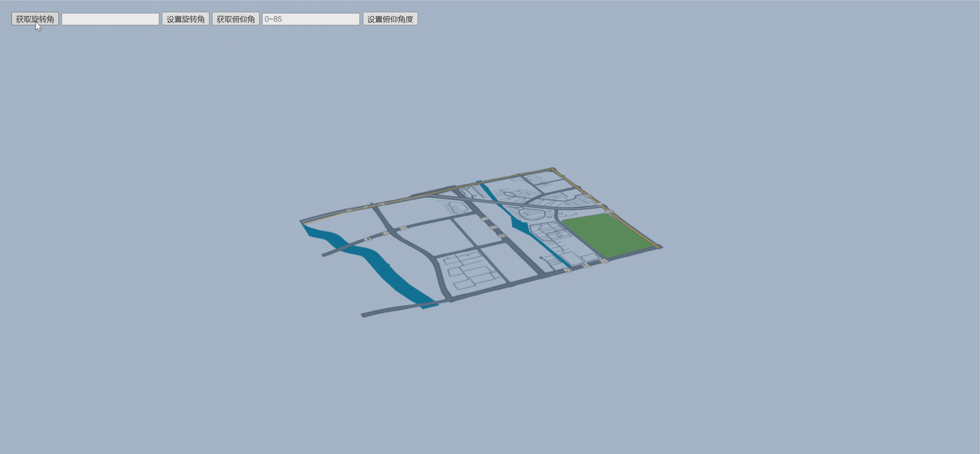Screen dimensions: 980x454
Task: Click the 延 road label character
Action: (x=586, y=265)
